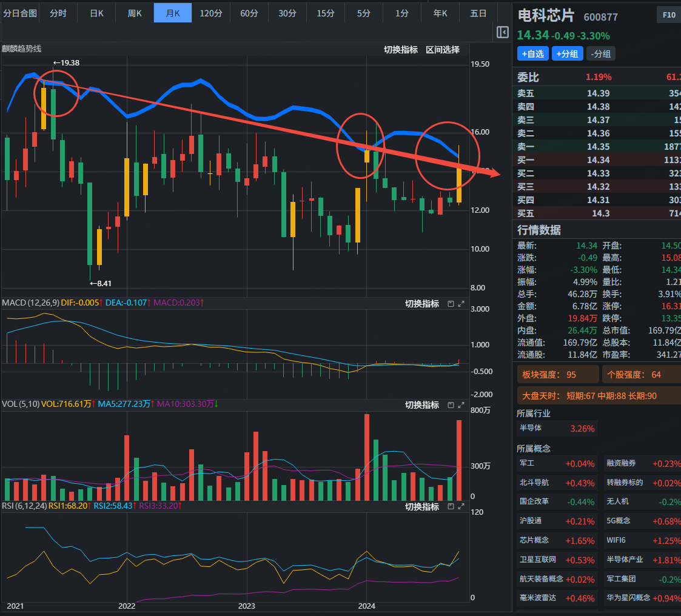Click 区间选择 range selection
Screen dimensions: 681x616
(442, 50)
